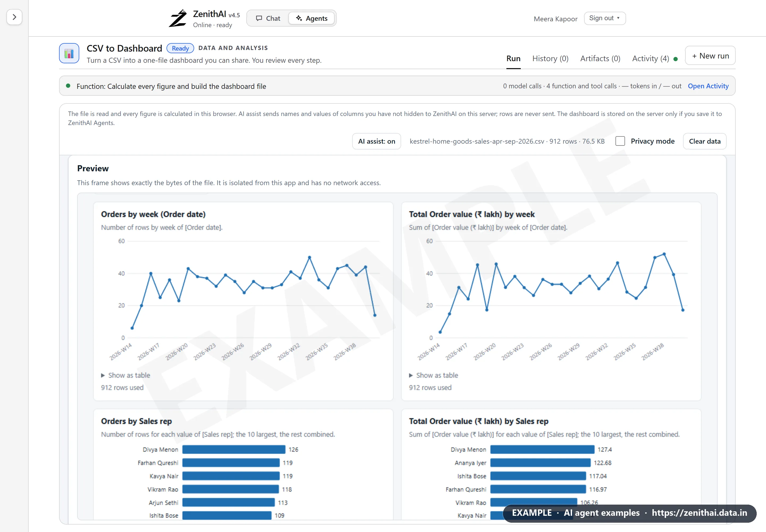
Task: Start a New run
Action: 710,56
